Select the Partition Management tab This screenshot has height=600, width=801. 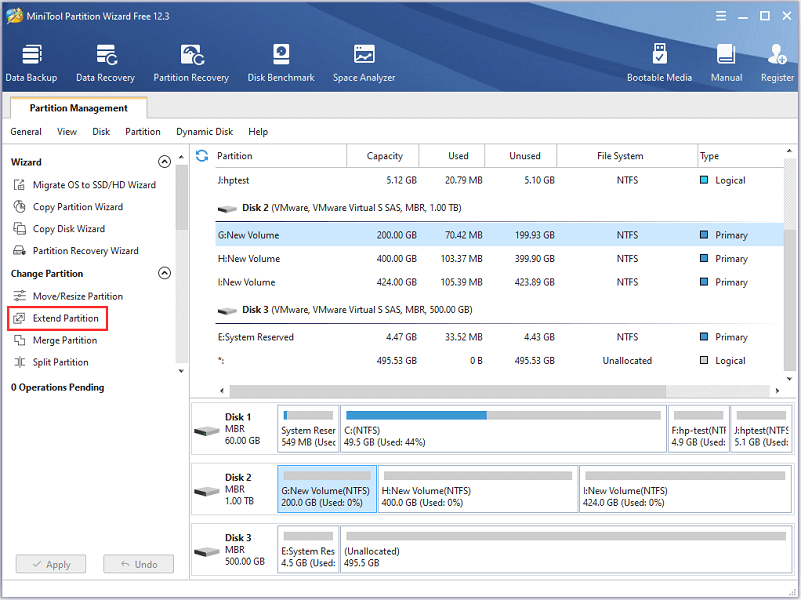coord(79,108)
